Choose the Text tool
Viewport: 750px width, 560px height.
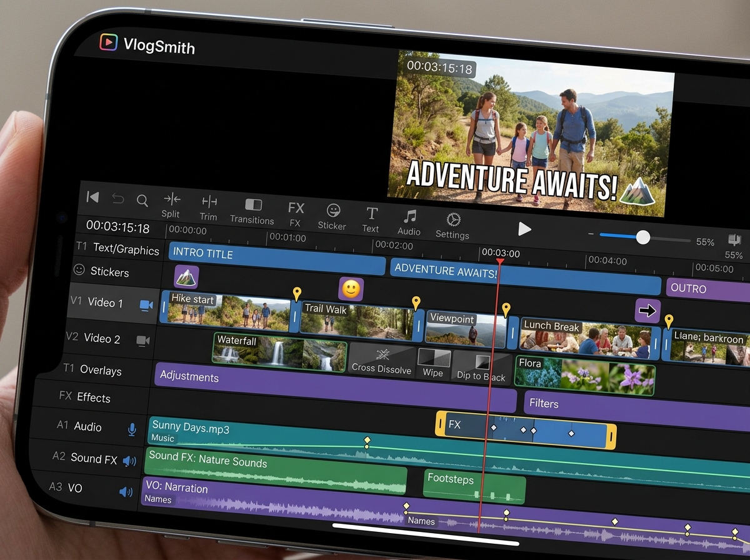click(371, 220)
